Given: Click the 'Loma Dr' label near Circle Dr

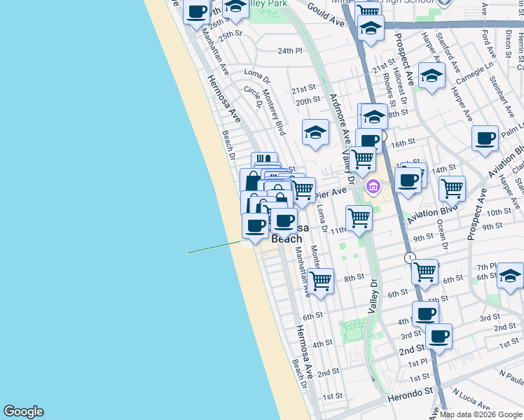Looking at the screenshot, I should point(257,76).
